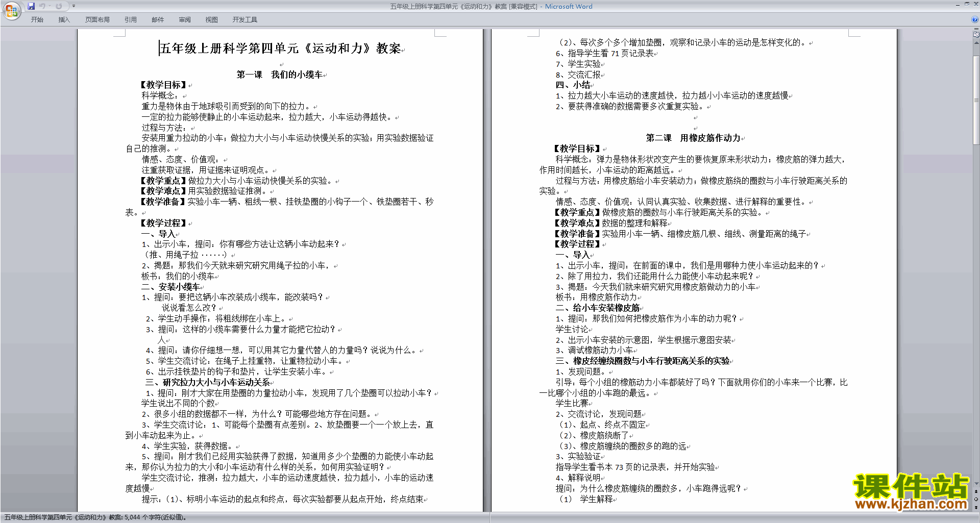Open the 审阅 ribbon tab
This screenshot has height=523, width=980.
pyautogui.click(x=185, y=20)
